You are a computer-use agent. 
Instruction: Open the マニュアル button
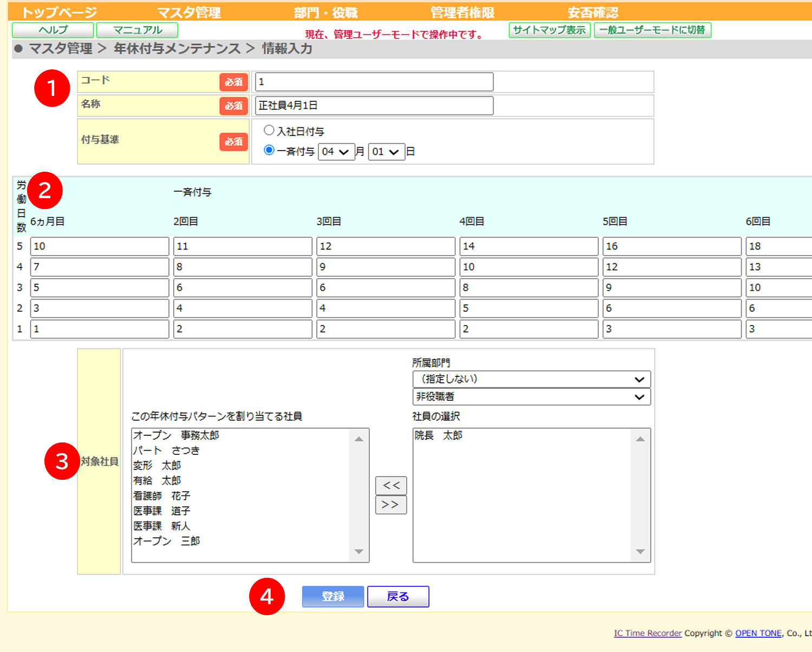tap(137, 30)
